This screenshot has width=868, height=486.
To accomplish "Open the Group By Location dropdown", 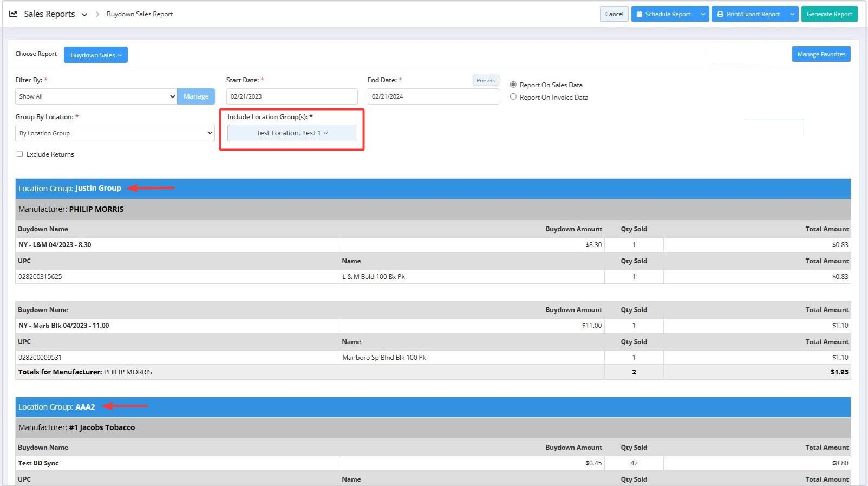I will click(115, 133).
